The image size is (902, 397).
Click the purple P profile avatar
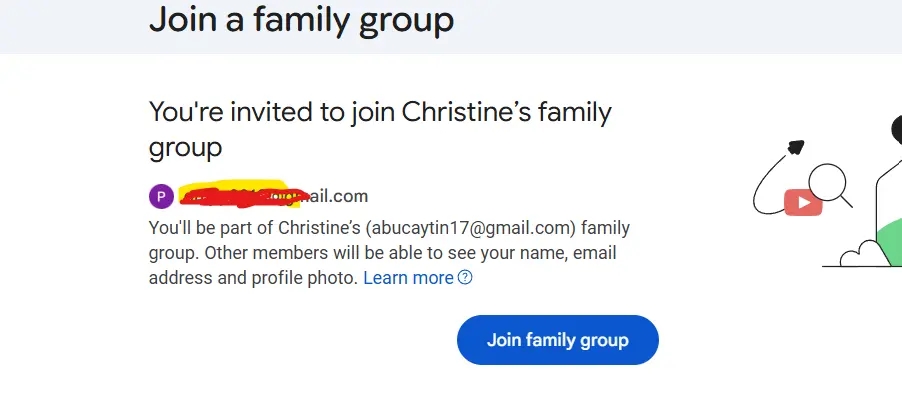click(x=161, y=197)
